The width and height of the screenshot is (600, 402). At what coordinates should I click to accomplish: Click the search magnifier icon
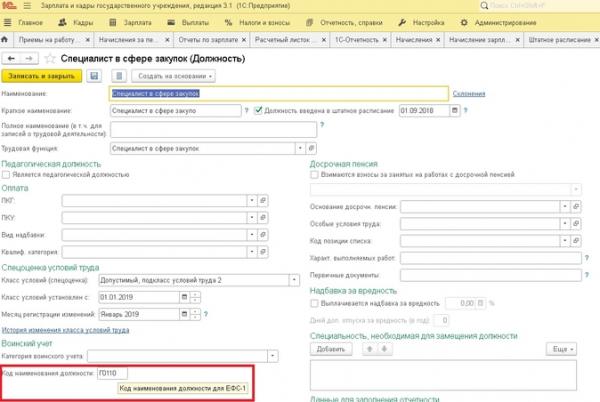tap(484, 6)
